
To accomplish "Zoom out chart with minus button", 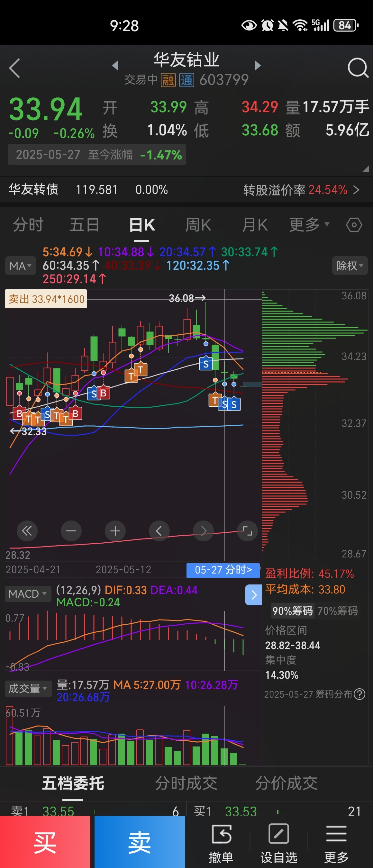I will [71, 531].
